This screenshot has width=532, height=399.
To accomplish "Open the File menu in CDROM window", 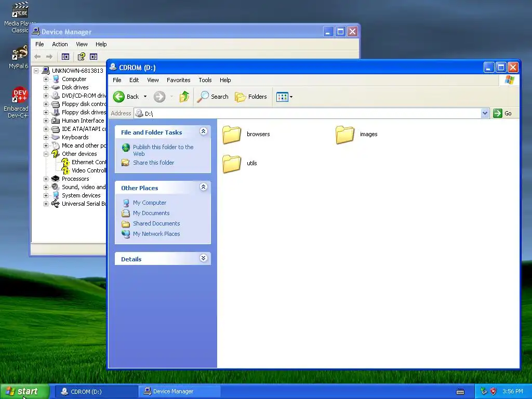I will pos(117,80).
